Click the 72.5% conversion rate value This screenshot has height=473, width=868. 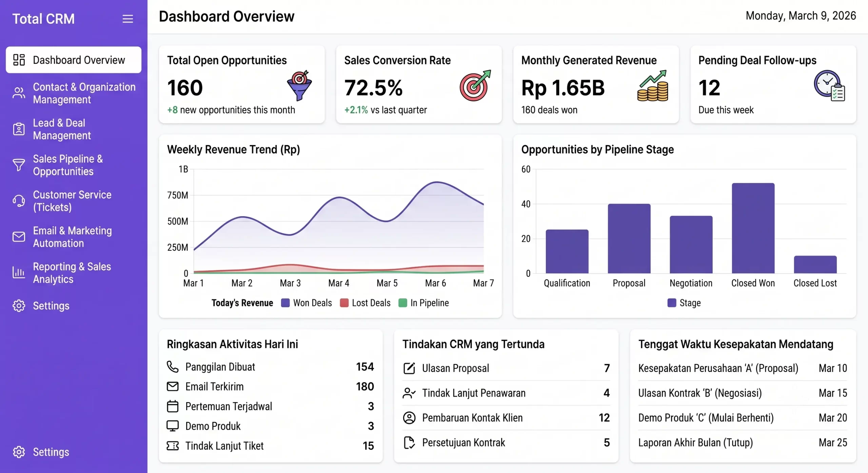pyautogui.click(x=373, y=88)
